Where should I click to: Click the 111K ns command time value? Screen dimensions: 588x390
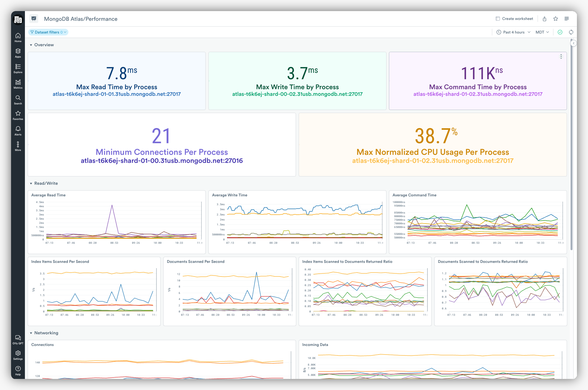(482, 73)
